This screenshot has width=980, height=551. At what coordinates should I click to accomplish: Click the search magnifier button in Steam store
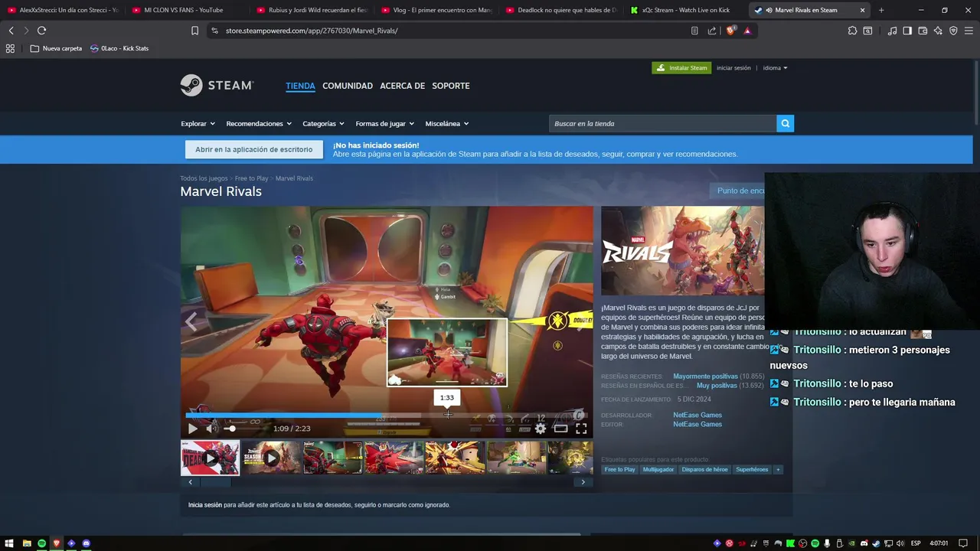[785, 123]
